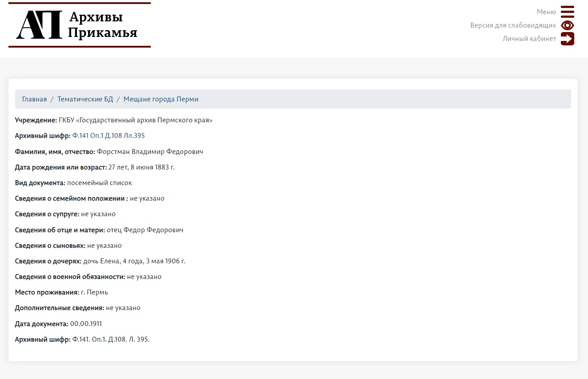Open Тематические БД breadcrumb
Image resolution: width=588 pixels, height=379 pixels.
85,99
